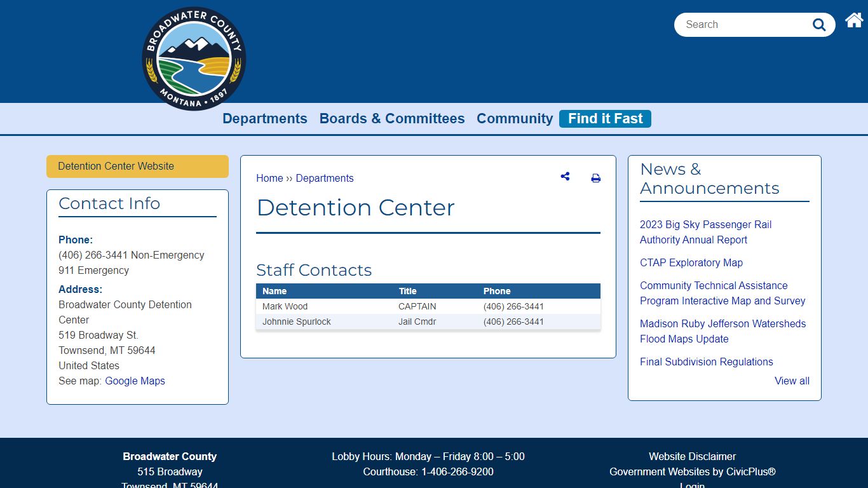868x488 pixels.
Task: Open Government Websites by CivicPlus link
Action: tap(693, 472)
